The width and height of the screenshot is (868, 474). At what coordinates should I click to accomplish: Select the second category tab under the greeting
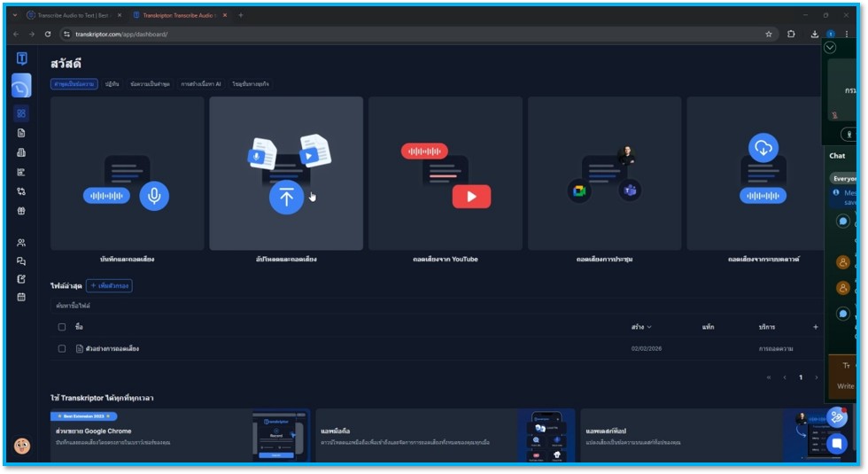click(112, 84)
